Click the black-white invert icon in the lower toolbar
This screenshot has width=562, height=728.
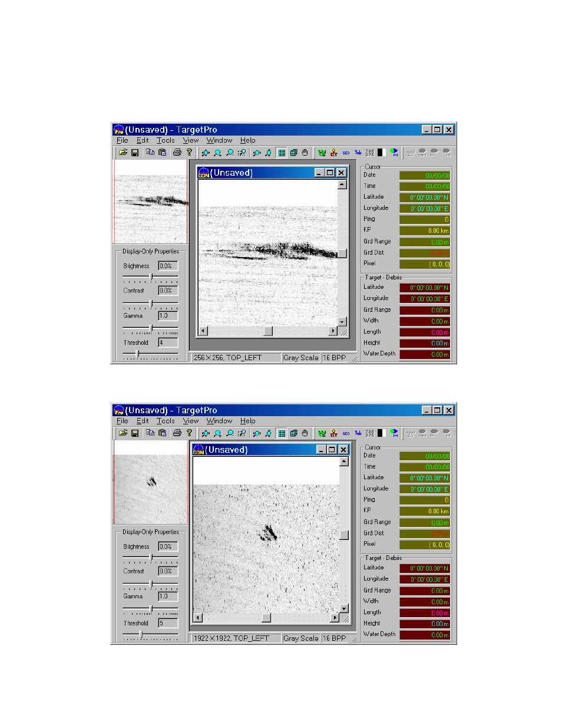coord(381,433)
